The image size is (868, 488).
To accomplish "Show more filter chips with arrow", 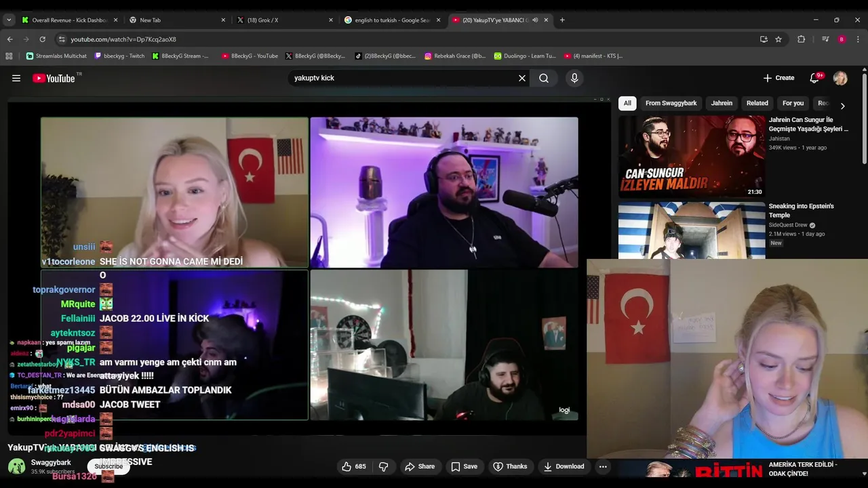I will 842,106.
